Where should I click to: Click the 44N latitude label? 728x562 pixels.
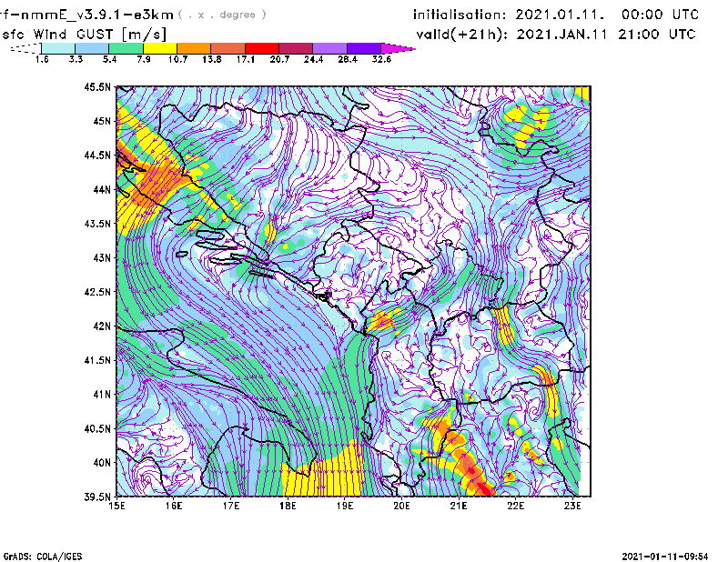[102, 189]
